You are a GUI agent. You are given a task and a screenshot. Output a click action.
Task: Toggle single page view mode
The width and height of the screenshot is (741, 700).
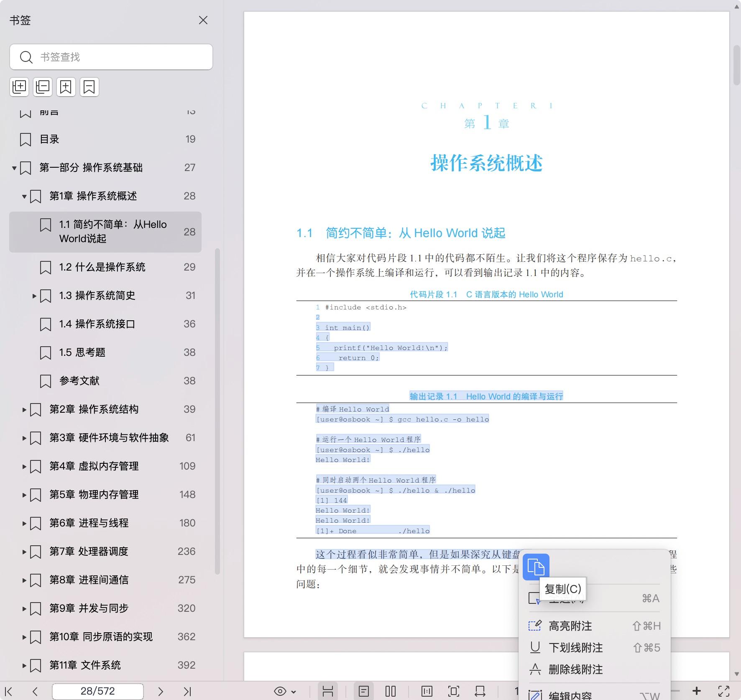(364, 691)
